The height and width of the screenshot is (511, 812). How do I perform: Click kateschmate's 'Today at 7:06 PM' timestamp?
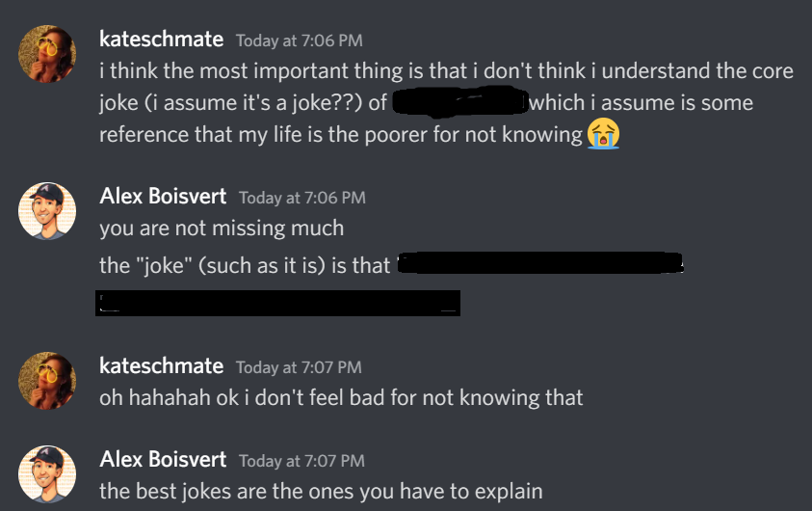point(300,40)
